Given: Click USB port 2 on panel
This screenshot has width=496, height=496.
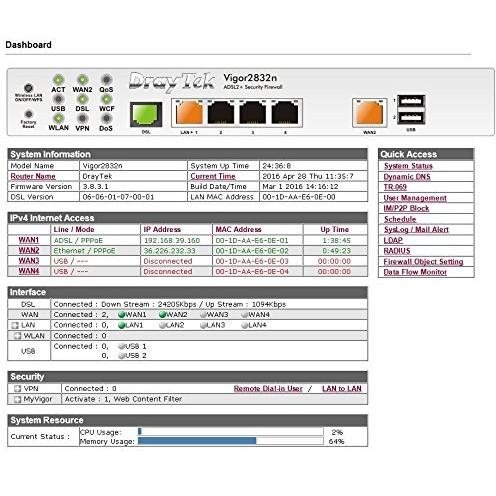Looking at the screenshot, I should coord(412,118).
